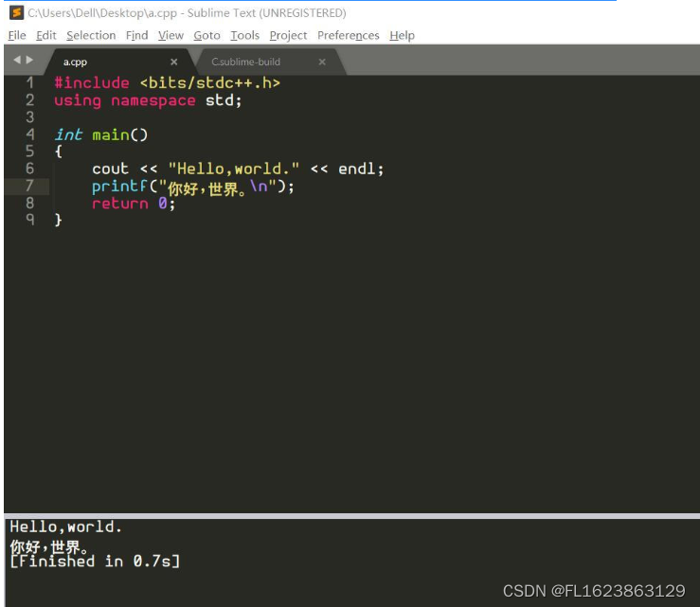Click line number 2 in the gutter
The height and width of the screenshot is (607, 700).
pyautogui.click(x=30, y=100)
